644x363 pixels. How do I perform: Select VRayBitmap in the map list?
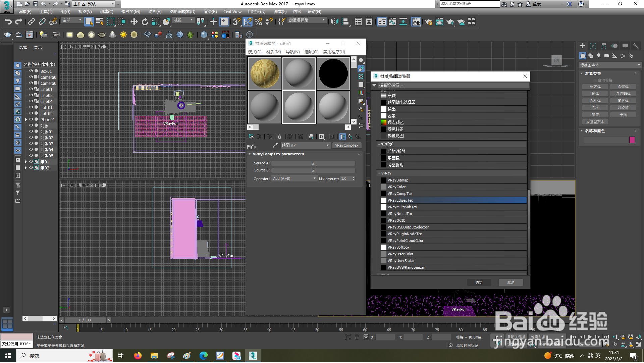click(453, 180)
